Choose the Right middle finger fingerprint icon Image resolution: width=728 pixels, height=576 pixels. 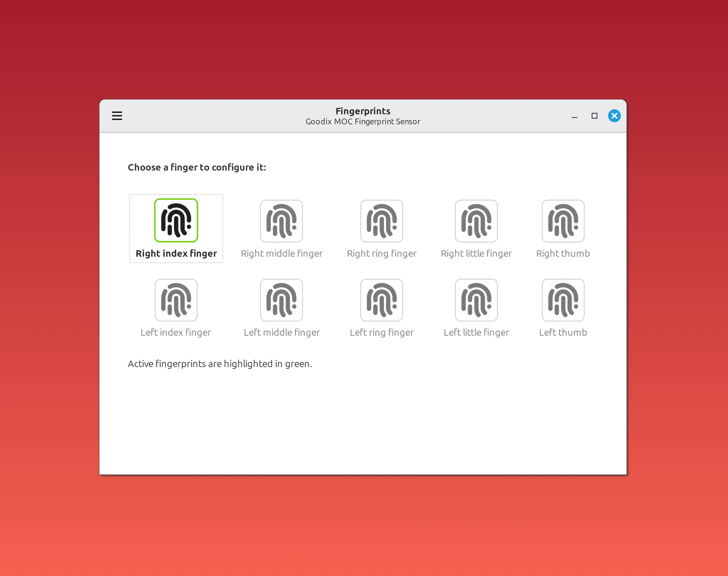tap(281, 221)
